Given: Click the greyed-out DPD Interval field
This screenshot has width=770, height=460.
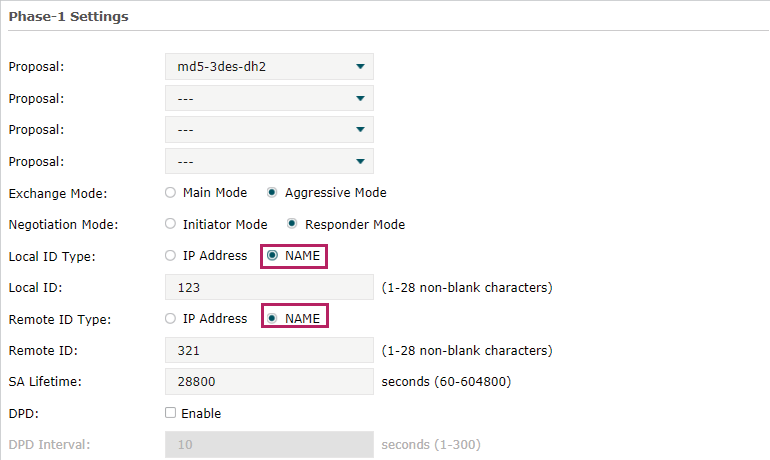Looking at the screenshot, I should click(x=268, y=444).
